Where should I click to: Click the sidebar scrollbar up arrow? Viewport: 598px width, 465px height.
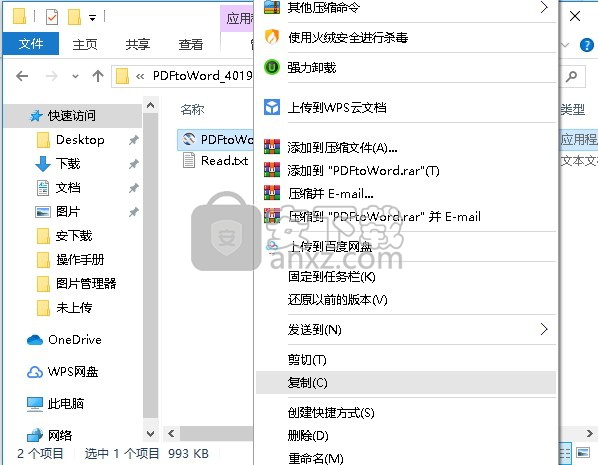coord(150,105)
